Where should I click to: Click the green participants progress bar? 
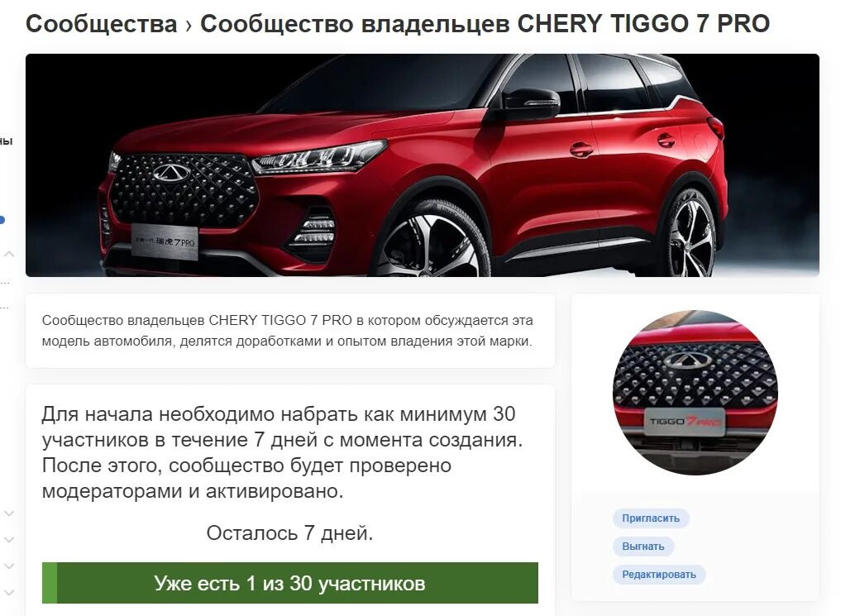pos(290,583)
